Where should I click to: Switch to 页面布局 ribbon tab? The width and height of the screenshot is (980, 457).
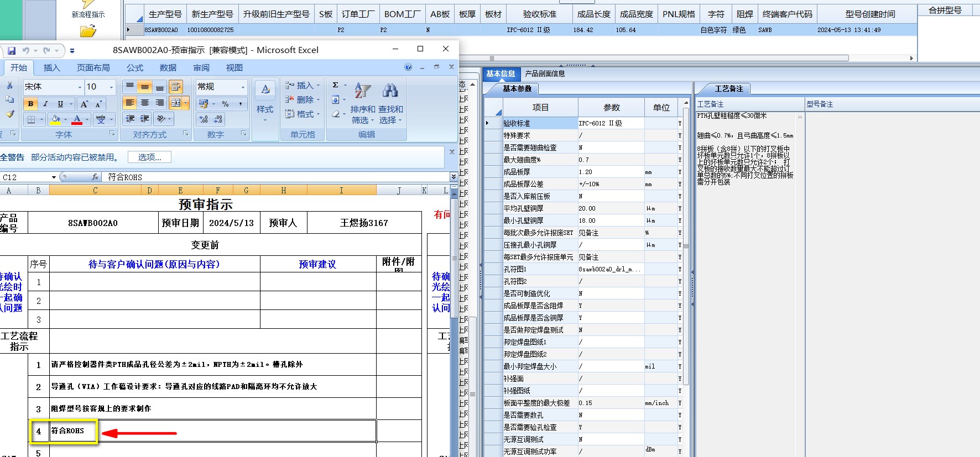coord(93,67)
